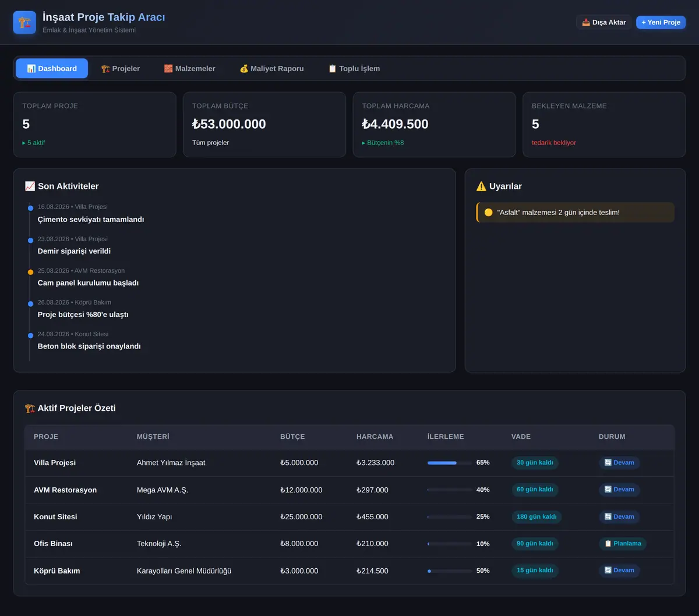Screen dimensions: 699x616
Task: Click the budget value '₺12.000.000'
Action: 301,490
